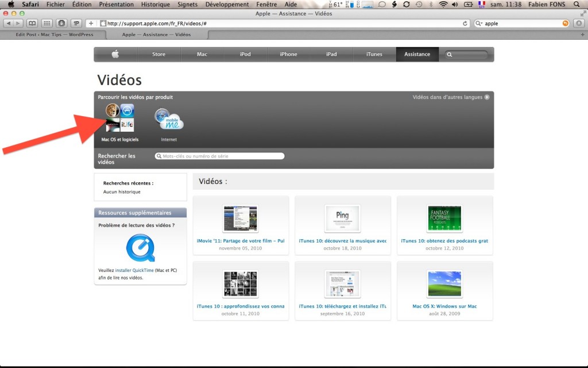Go forward with Safari's forward arrow

click(18, 23)
